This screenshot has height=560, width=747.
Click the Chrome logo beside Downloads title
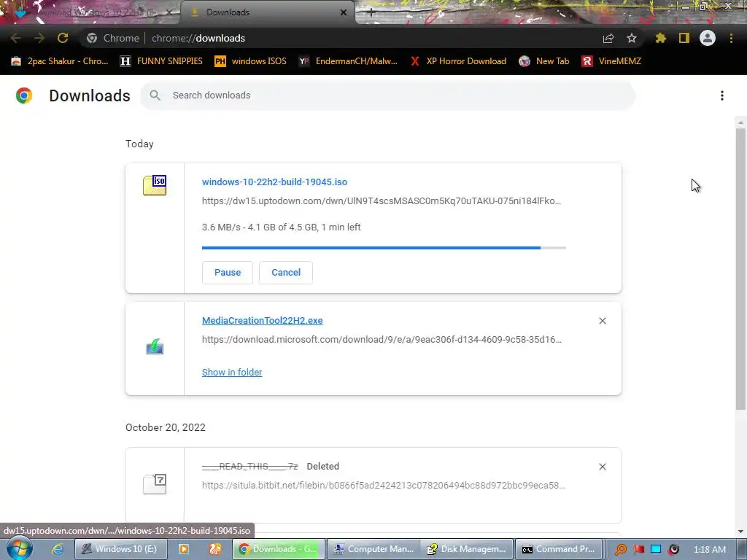coord(24,96)
